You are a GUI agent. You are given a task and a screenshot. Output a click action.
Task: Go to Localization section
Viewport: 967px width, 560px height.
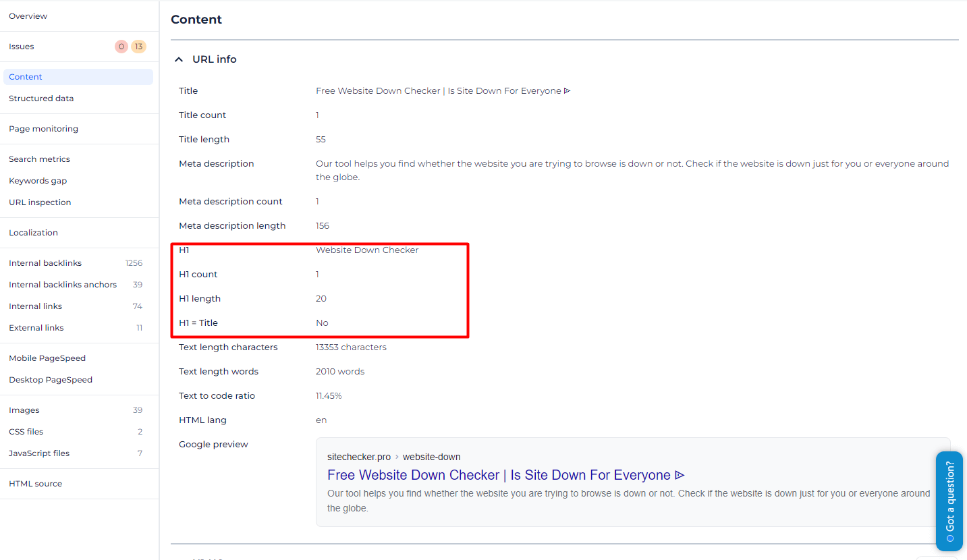tap(33, 233)
